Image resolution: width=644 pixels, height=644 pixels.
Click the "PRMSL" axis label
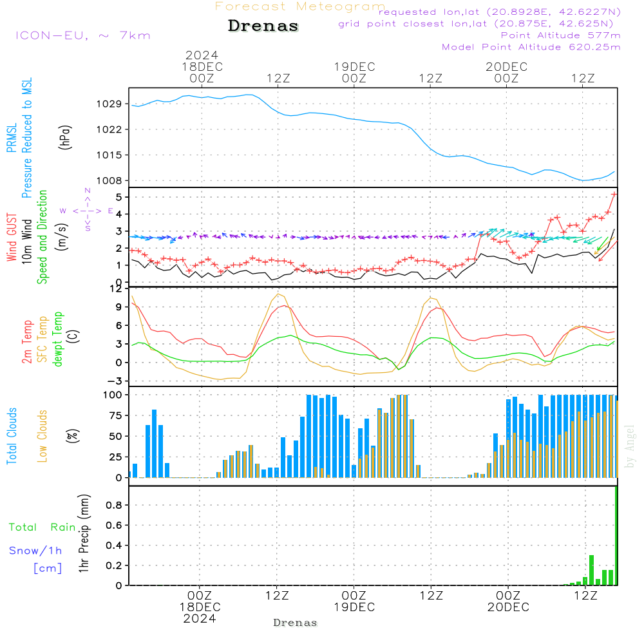[x=12, y=138]
